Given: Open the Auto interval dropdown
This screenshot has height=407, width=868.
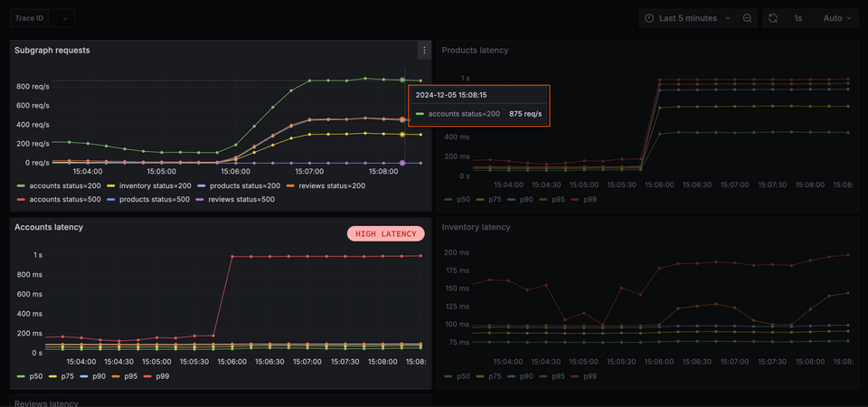Looking at the screenshot, I should (x=837, y=18).
